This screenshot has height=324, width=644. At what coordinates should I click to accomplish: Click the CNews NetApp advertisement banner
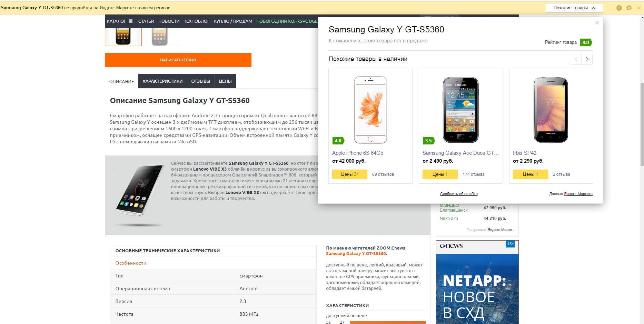tap(477, 282)
